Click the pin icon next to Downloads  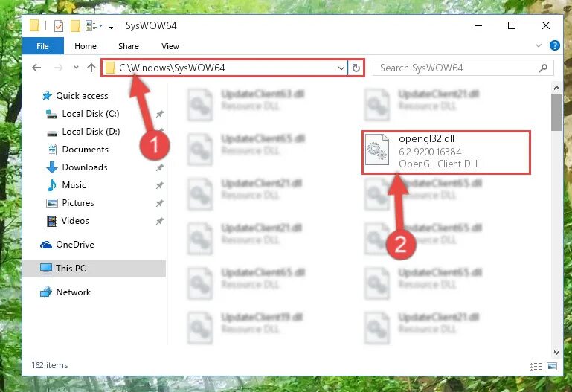159,168
